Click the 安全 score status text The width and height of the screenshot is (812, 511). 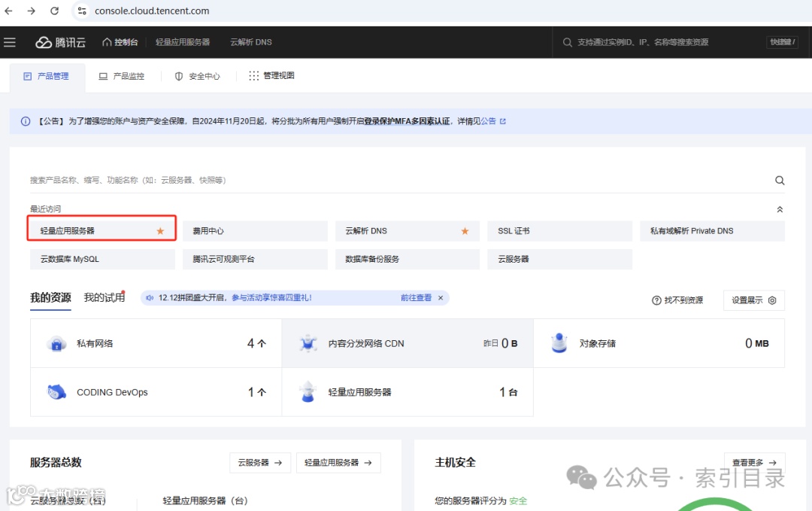518,501
